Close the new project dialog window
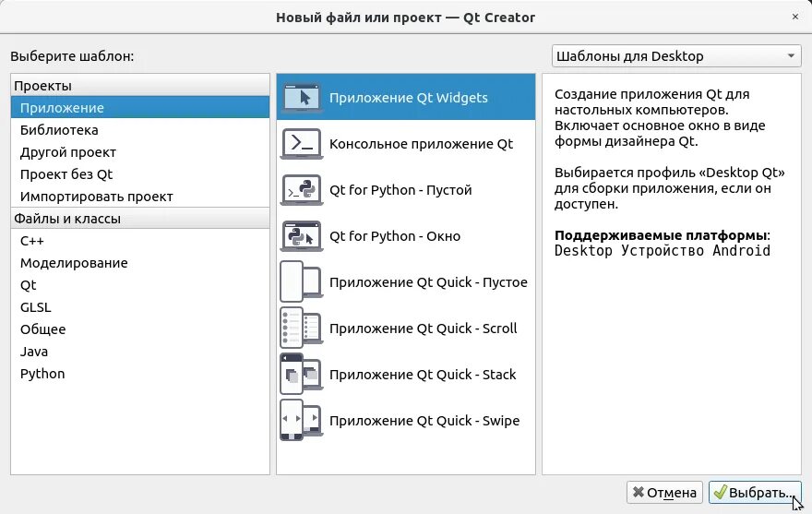Screen dimensions: 812x514 (x=794, y=18)
